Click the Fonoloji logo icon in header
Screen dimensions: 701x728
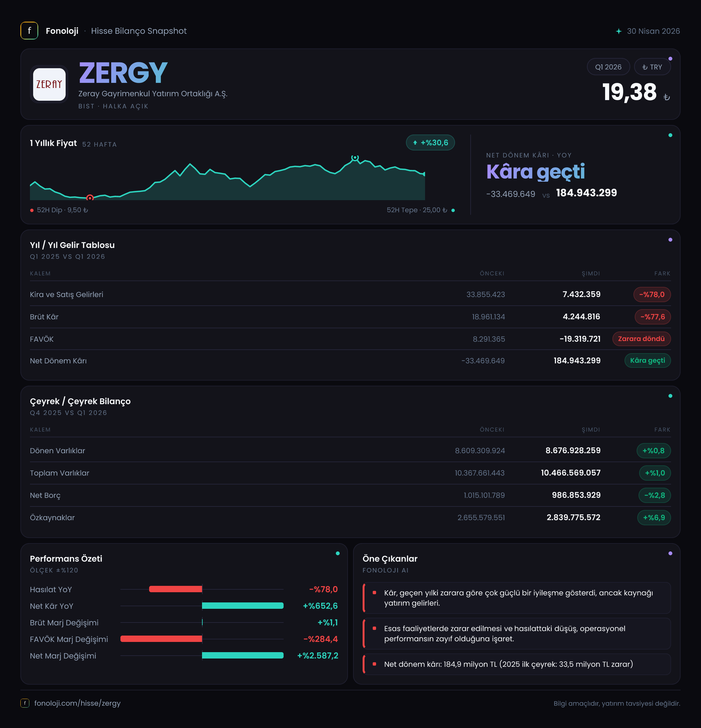coord(29,31)
